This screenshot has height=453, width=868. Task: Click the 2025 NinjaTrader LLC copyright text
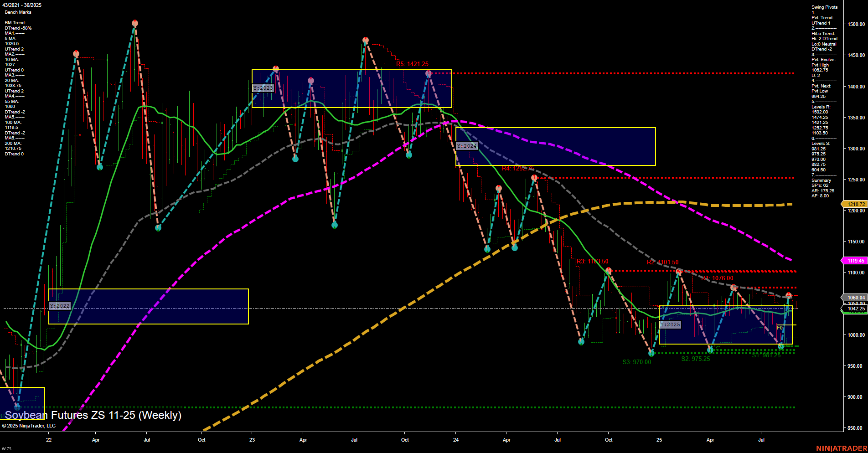click(30, 425)
